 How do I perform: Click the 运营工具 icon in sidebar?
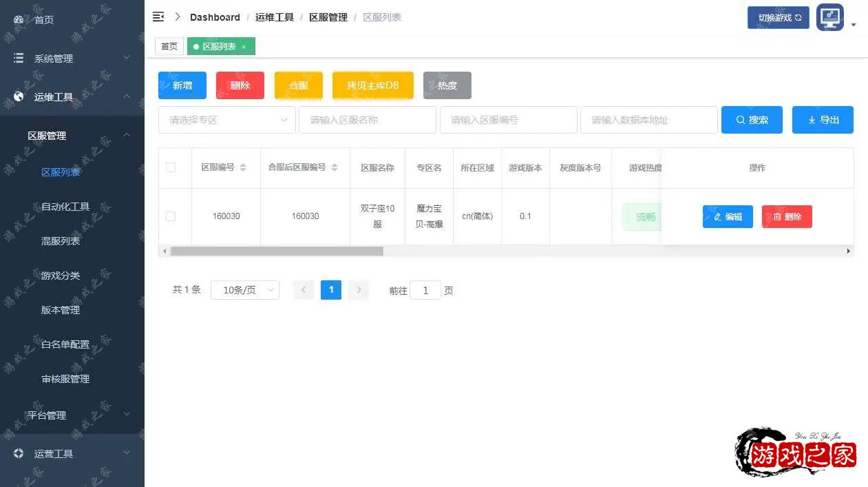click(19, 454)
